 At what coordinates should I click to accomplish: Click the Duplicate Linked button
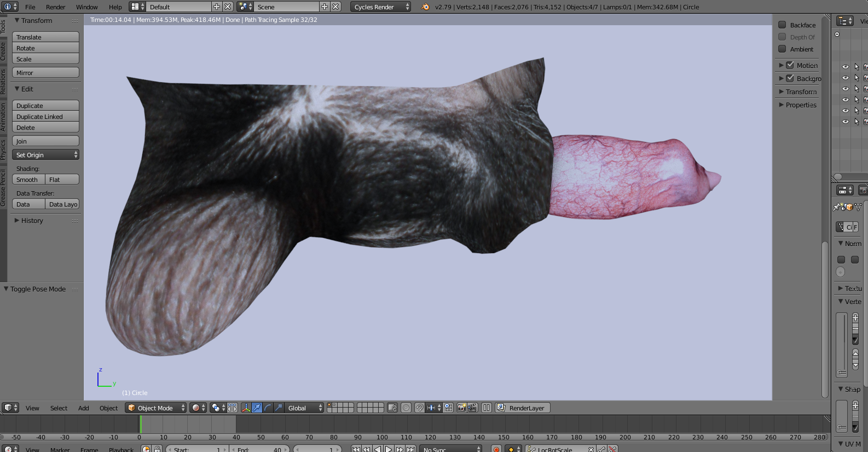pyautogui.click(x=45, y=117)
